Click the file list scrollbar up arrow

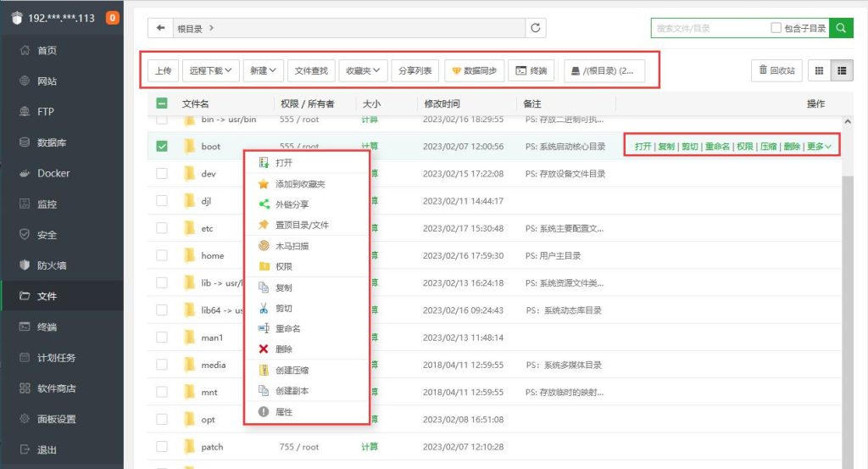pyautogui.click(x=848, y=121)
